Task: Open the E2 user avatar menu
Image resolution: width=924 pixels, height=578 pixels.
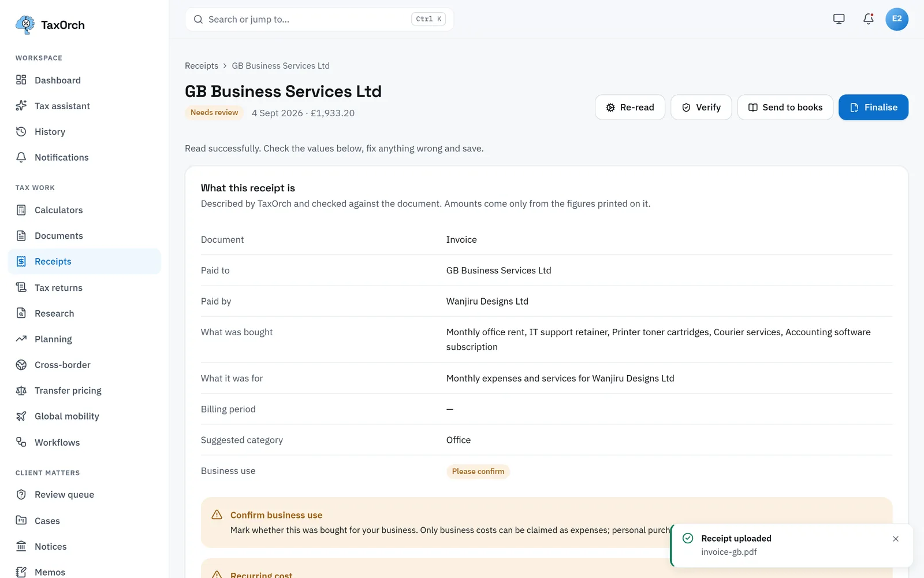Action: click(897, 19)
